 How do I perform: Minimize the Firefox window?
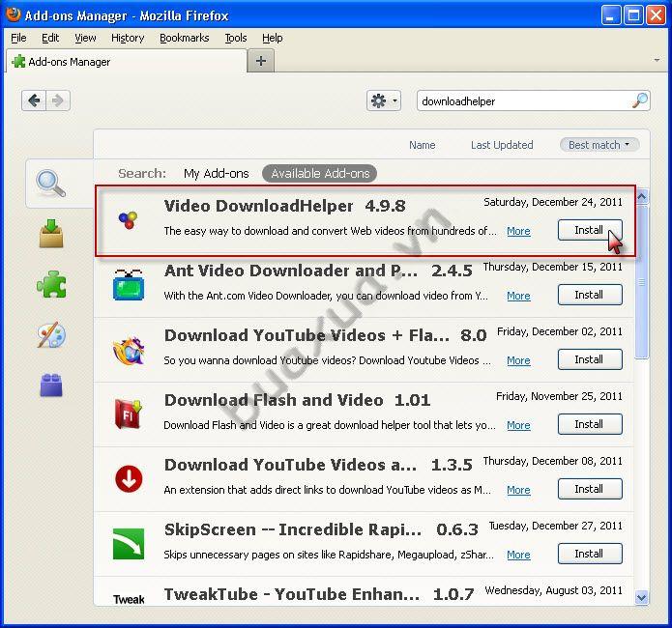tap(611, 15)
